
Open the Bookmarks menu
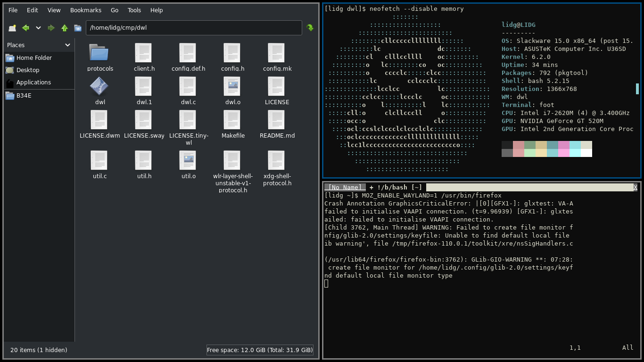[86, 10]
